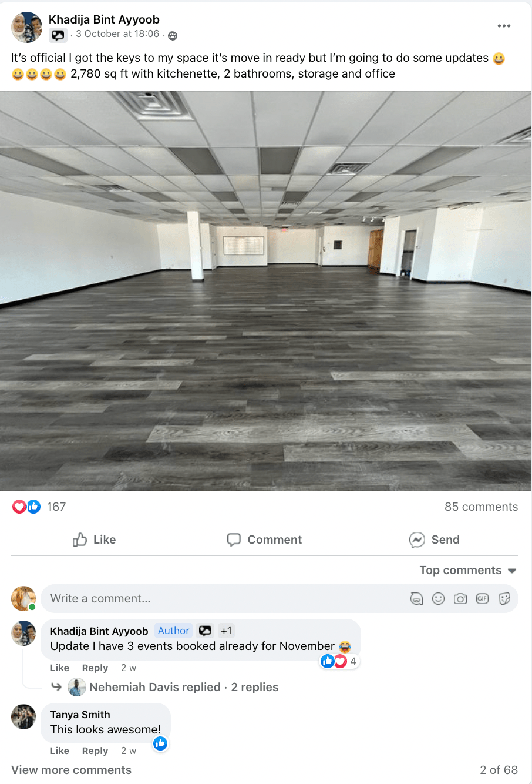Send the post via Messenger

pos(435,540)
